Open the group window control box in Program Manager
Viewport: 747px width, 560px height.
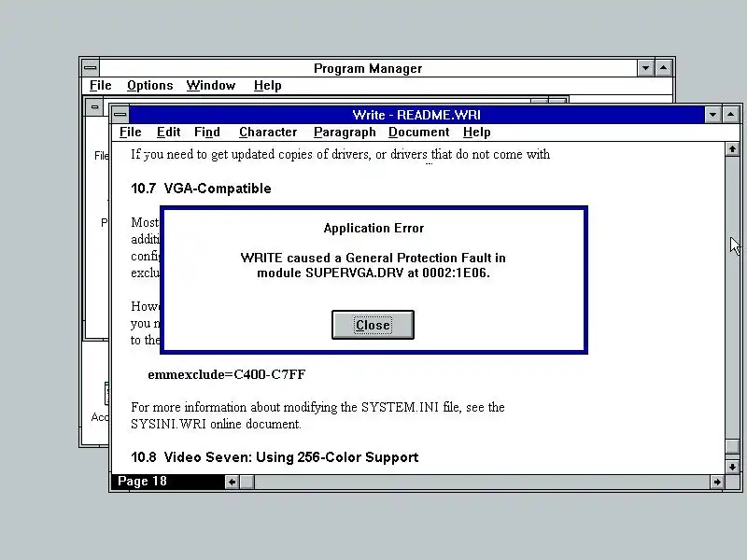[x=95, y=106]
